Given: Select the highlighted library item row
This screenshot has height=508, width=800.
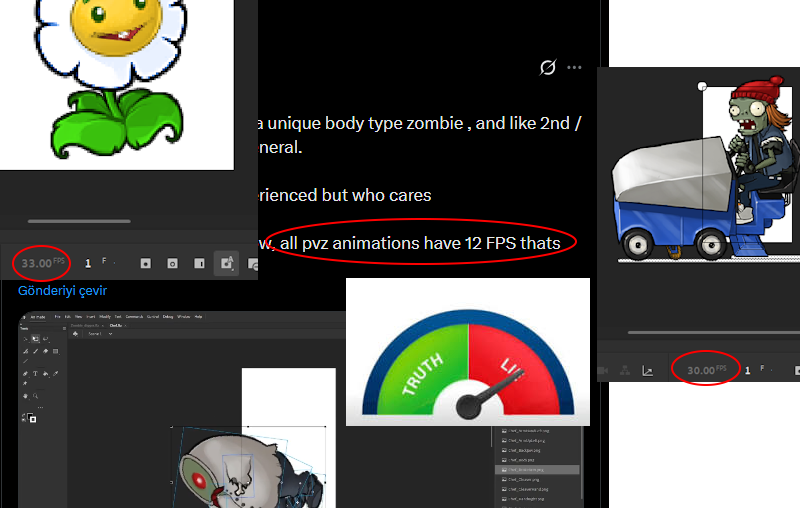Looking at the screenshot, I should tap(537, 469).
